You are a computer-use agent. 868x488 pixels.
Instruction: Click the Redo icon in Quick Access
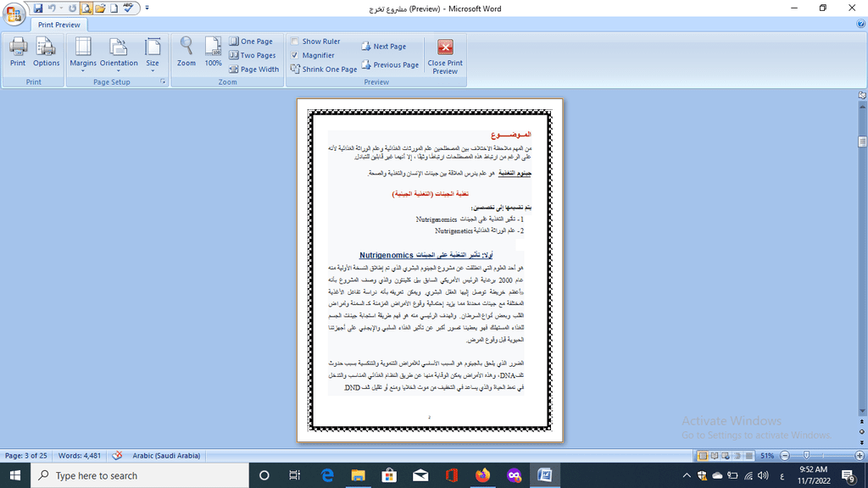pyautogui.click(x=72, y=8)
